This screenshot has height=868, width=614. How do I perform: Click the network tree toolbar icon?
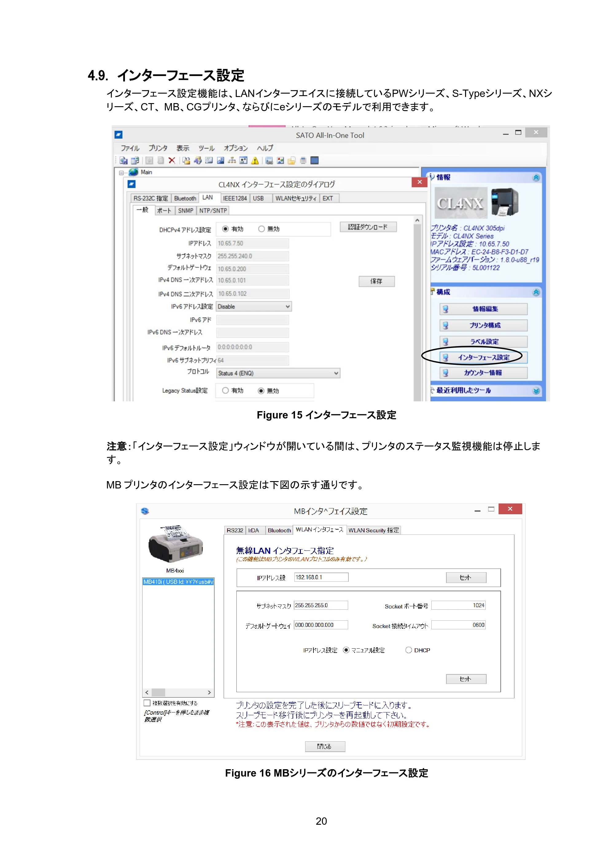[232, 161]
